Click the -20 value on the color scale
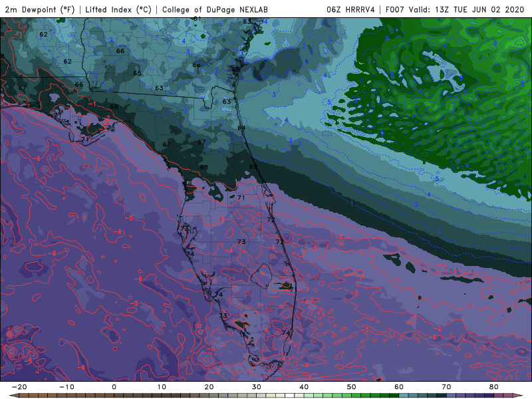The image size is (532, 399). click(19, 387)
